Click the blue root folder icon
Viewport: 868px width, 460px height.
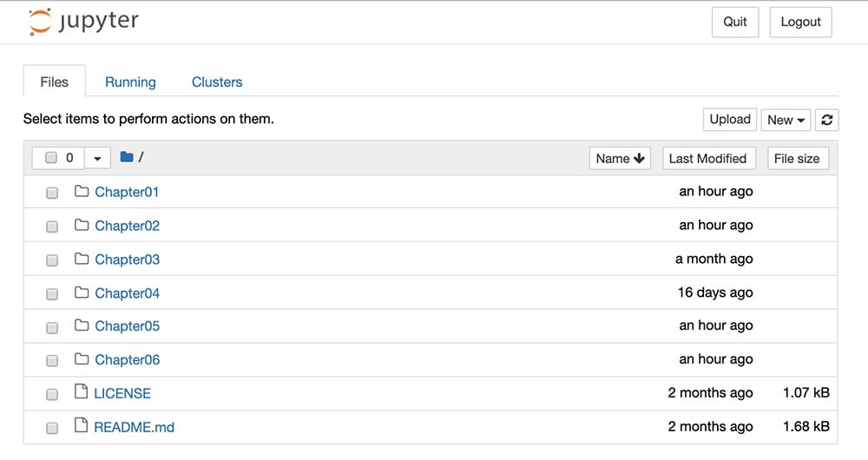127,157
